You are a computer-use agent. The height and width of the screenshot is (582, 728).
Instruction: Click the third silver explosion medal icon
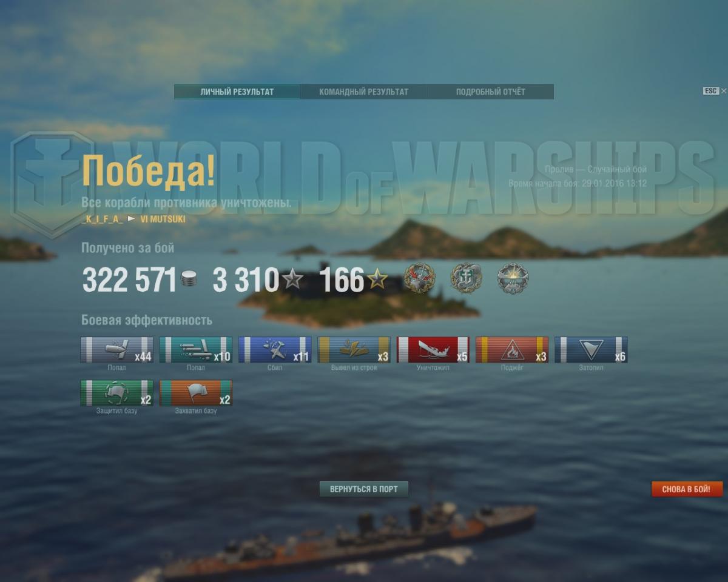(513, 279)
